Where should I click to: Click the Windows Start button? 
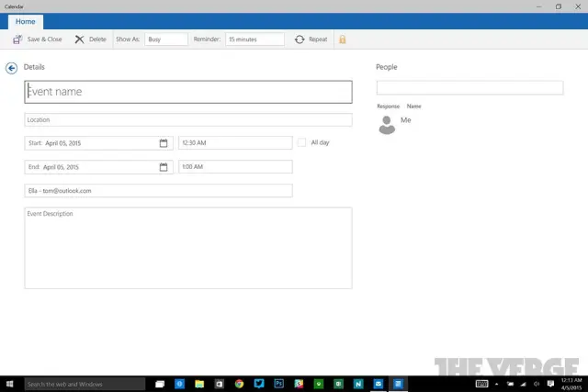coord(10,384)
